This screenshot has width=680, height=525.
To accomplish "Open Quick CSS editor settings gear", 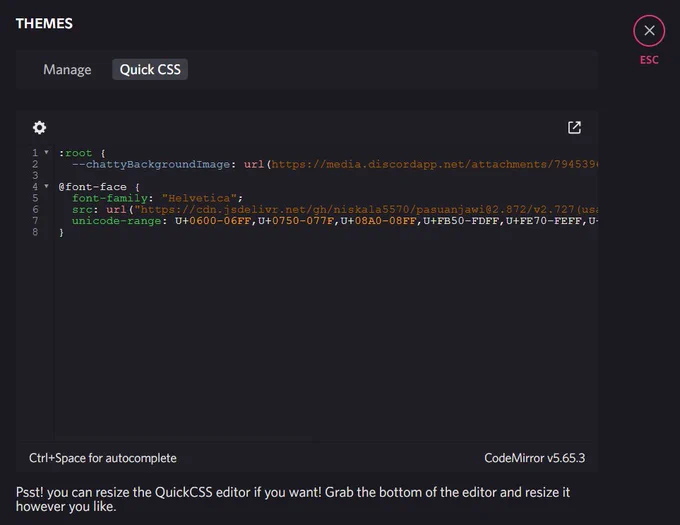I will (39, 127).
